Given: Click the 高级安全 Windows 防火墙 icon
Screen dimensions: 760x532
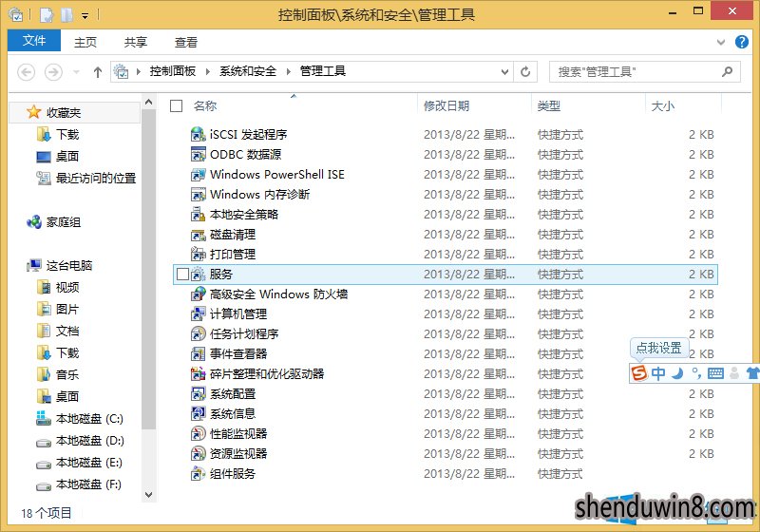Looking at the screenshot, I should [x=198, y=294].
